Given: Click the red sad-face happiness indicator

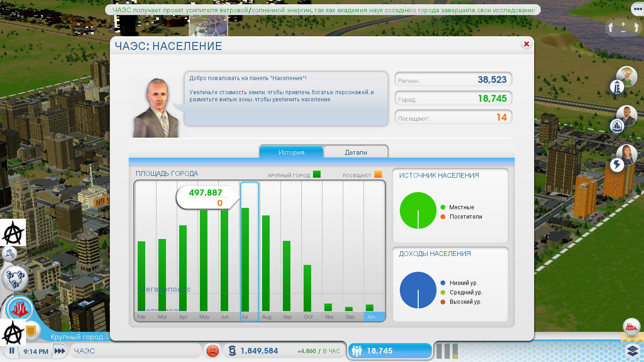Looking at the screenshot, I should [x=213, y=351].
